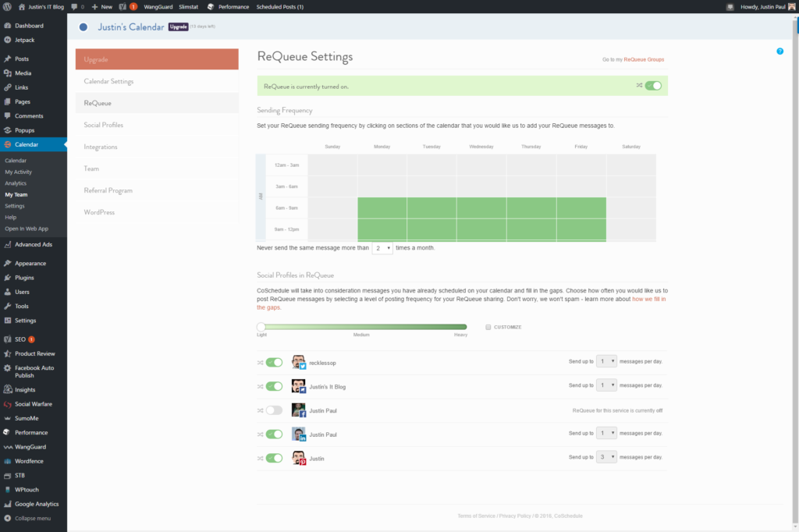The width and height of the screenshot is (799, 532).
Task: Toggle ReQueue for Justin's It Blog profile
Action: (274, 386)
